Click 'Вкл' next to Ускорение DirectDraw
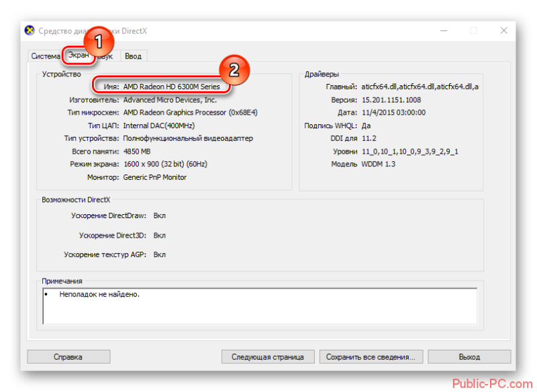Image resolution: width=537 pixels, height=392 pixels. click(160, 215)
